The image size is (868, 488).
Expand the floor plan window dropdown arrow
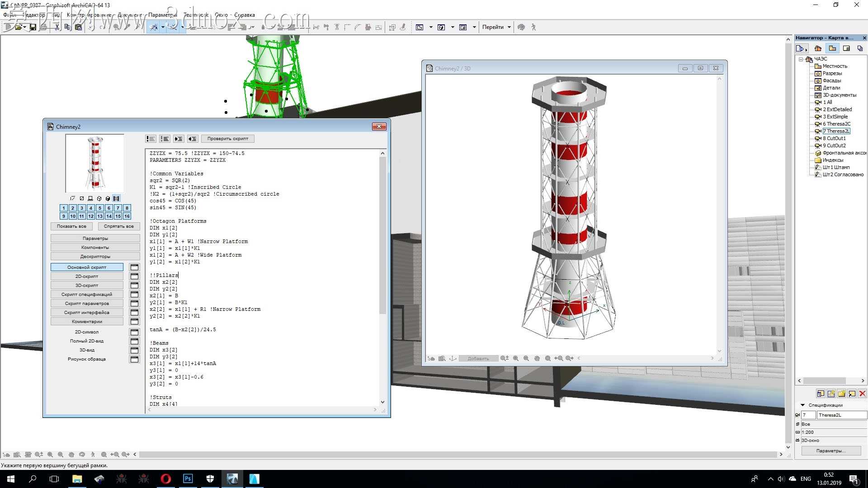pyautogui.click(x=430, y=27)
